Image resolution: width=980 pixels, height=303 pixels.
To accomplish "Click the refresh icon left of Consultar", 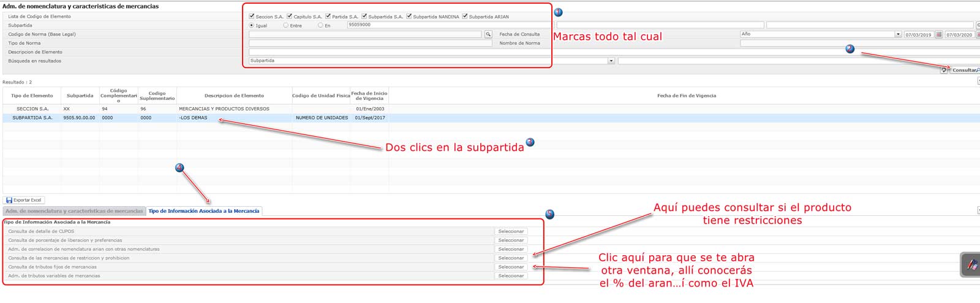I will click(x=943, y=70).
